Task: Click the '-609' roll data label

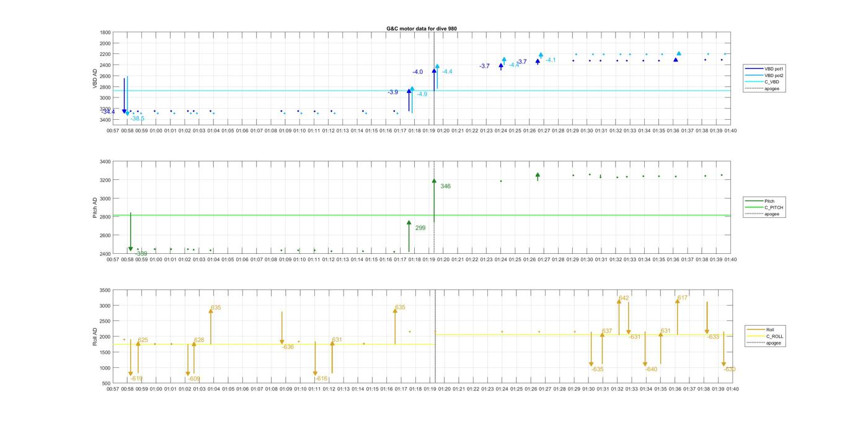Action: pos(194,378)
